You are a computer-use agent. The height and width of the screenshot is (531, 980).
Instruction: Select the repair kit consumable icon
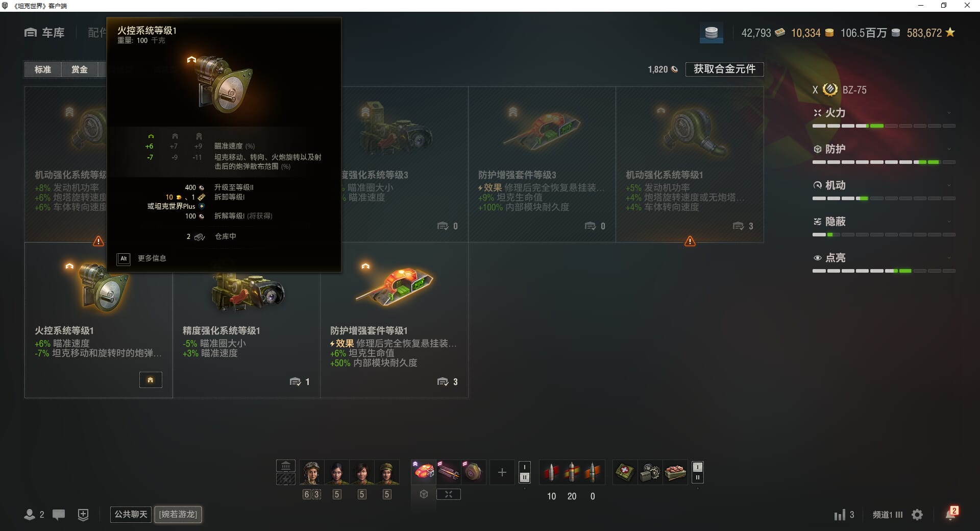coord(650,472)
